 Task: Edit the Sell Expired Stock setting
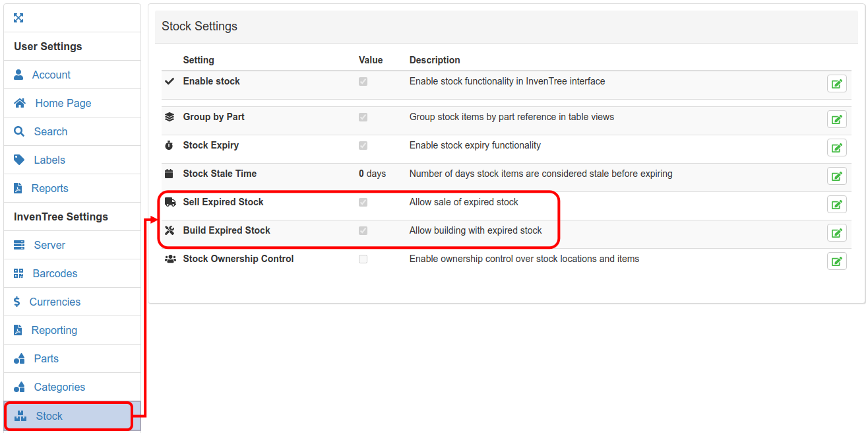click(x=836, y=205)
